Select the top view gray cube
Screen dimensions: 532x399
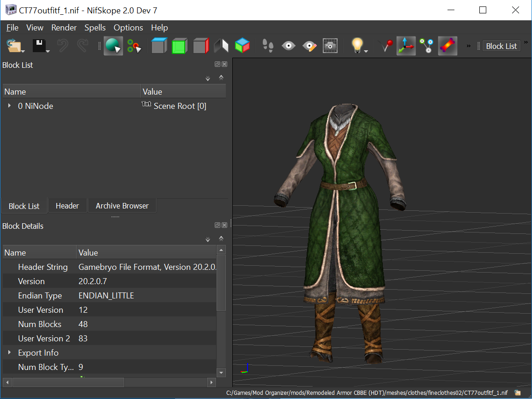tap(158, 46)
